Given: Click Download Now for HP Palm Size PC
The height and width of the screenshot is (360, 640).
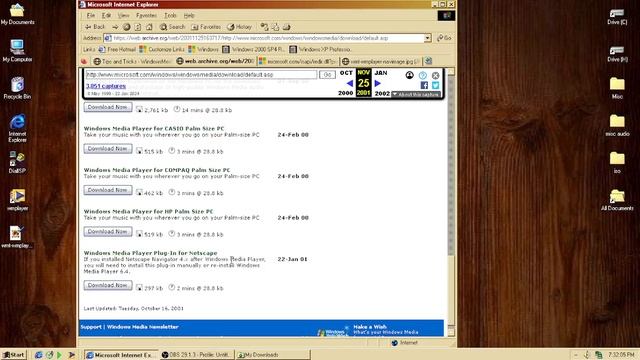Looking at the screenshot, I should (108, 232).
